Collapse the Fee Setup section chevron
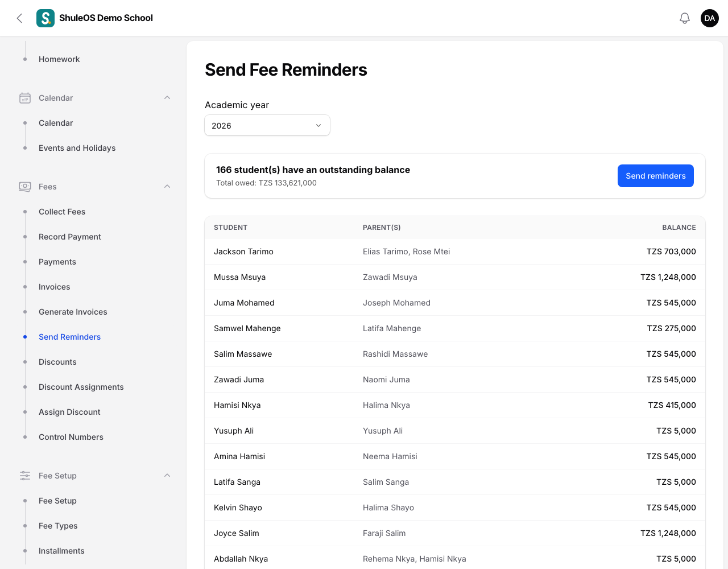 click(167, 476)
